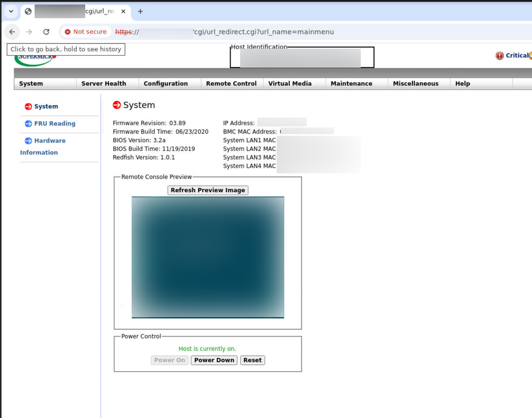Open a new tab with plus icon
This screenshot has height=418, width=532.
(140, 11)
